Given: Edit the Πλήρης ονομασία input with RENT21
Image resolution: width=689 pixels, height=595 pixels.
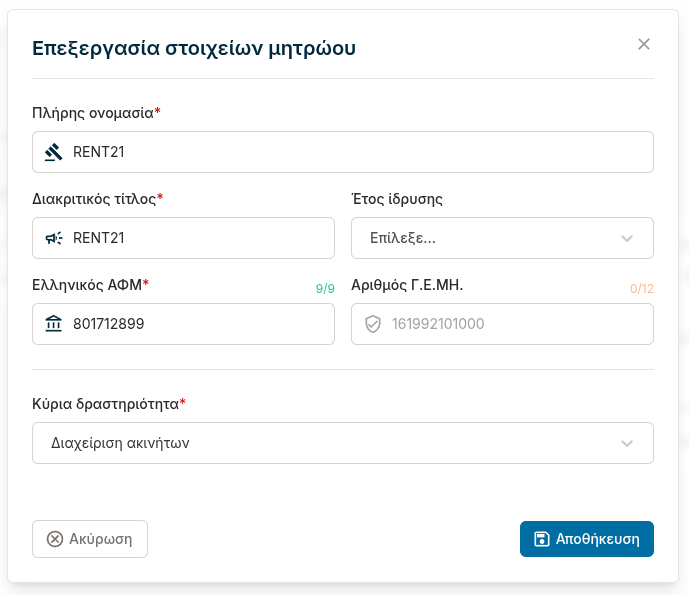Looking at the screenshot, I should 343,152.
